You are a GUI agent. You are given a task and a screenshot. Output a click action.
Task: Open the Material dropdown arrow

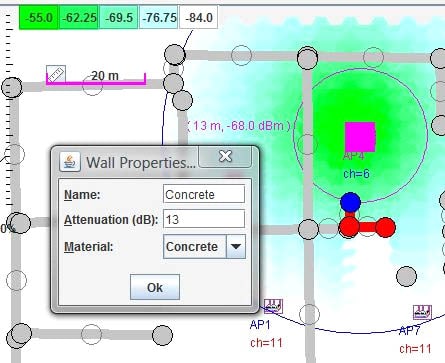click(236, 247)
